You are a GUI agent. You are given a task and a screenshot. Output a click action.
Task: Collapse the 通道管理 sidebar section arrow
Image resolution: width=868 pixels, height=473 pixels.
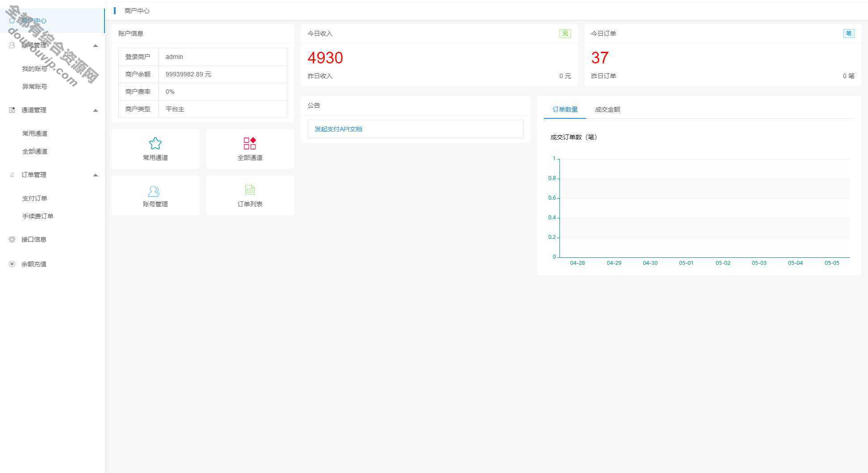pos(96,110)
